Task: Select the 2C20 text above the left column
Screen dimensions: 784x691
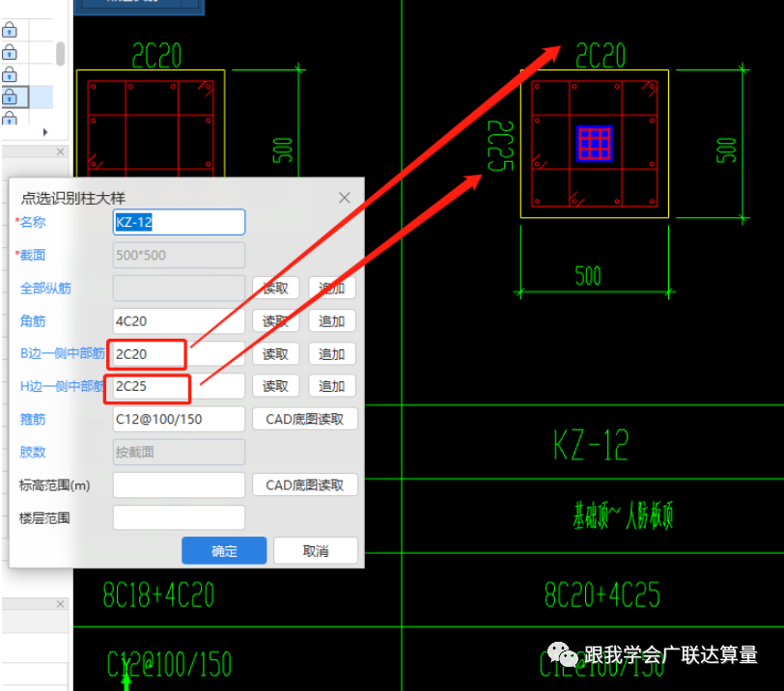Action: (156, 55)
